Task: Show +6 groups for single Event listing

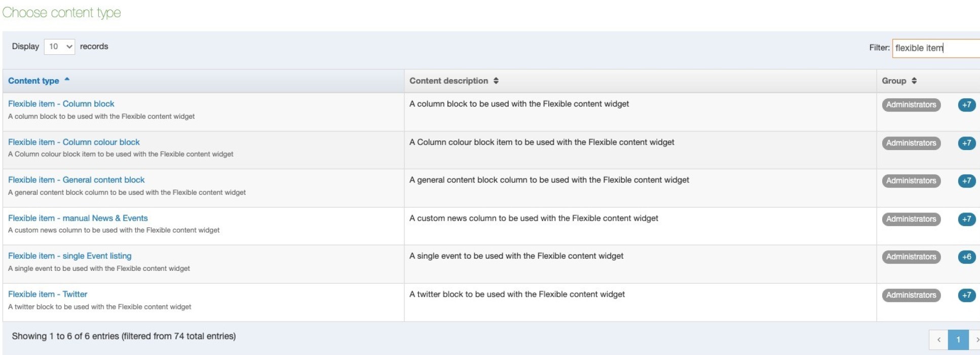Action: [966, 257]
